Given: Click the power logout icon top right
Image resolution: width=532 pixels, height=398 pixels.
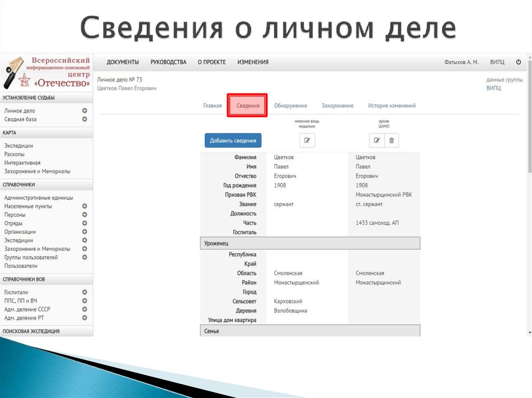Looking at the screenshot, I should coord(518,61).
